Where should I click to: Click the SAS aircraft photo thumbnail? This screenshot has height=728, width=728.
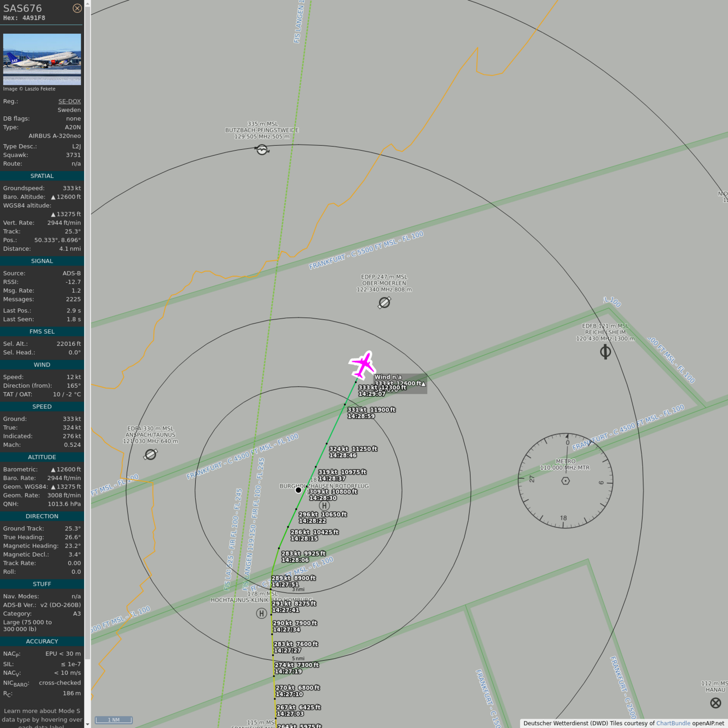42,59
